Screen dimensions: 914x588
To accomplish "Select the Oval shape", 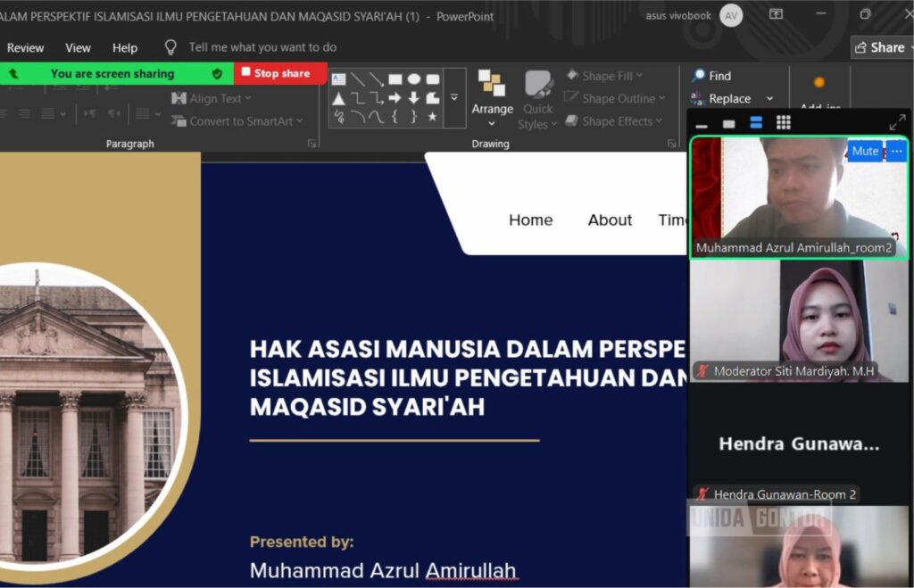I will point(414,79).
